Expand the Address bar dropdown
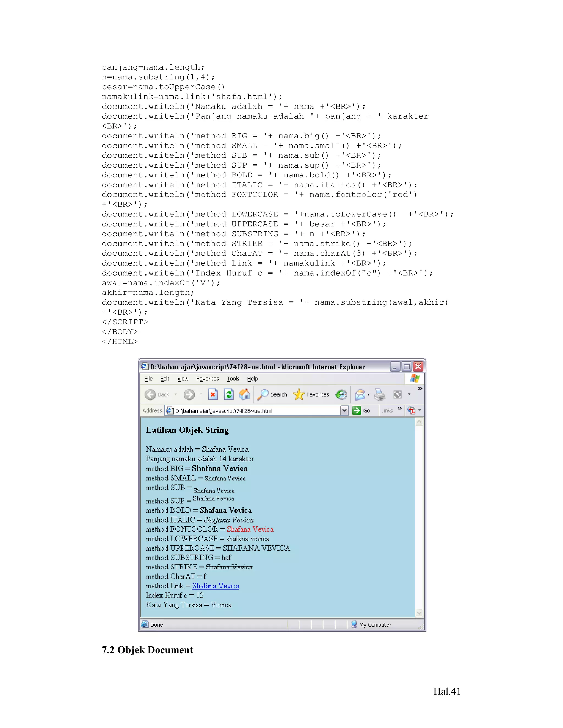The width and height of the screenshot is (563, 728). [344, 411]
